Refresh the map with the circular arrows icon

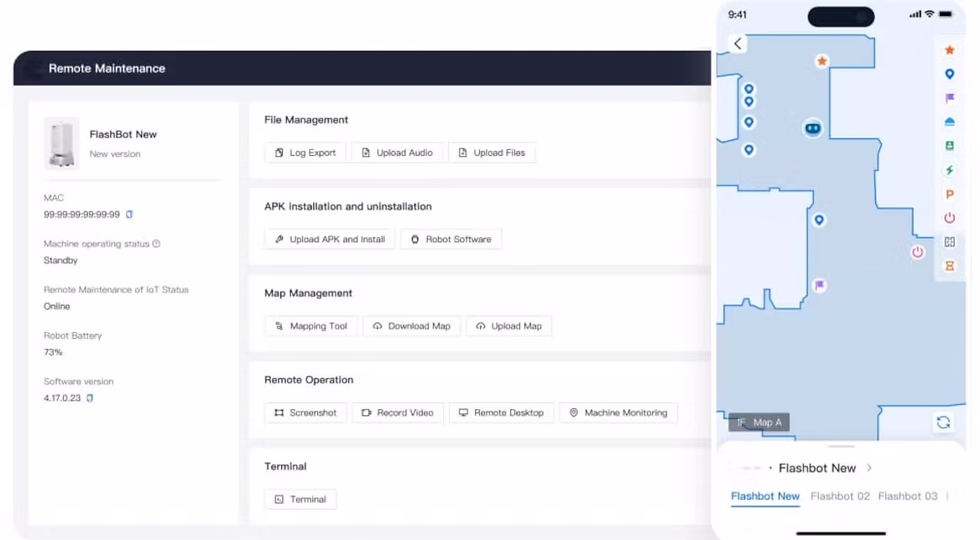943,423
